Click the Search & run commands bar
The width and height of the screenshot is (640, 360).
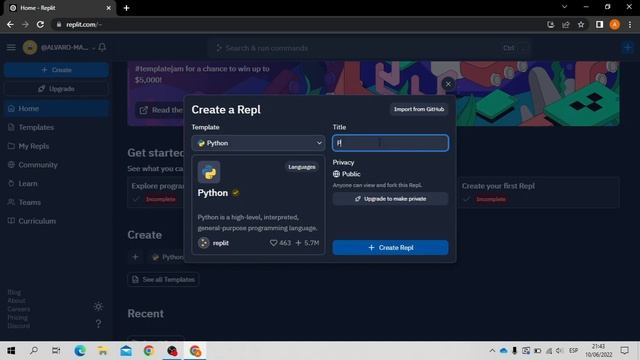tap(369, 48)
